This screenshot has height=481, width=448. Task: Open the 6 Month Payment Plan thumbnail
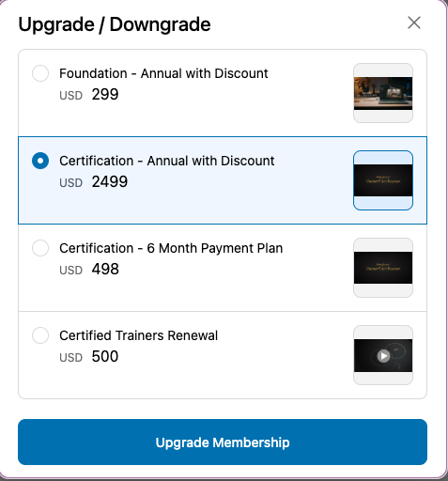[383, 268]
